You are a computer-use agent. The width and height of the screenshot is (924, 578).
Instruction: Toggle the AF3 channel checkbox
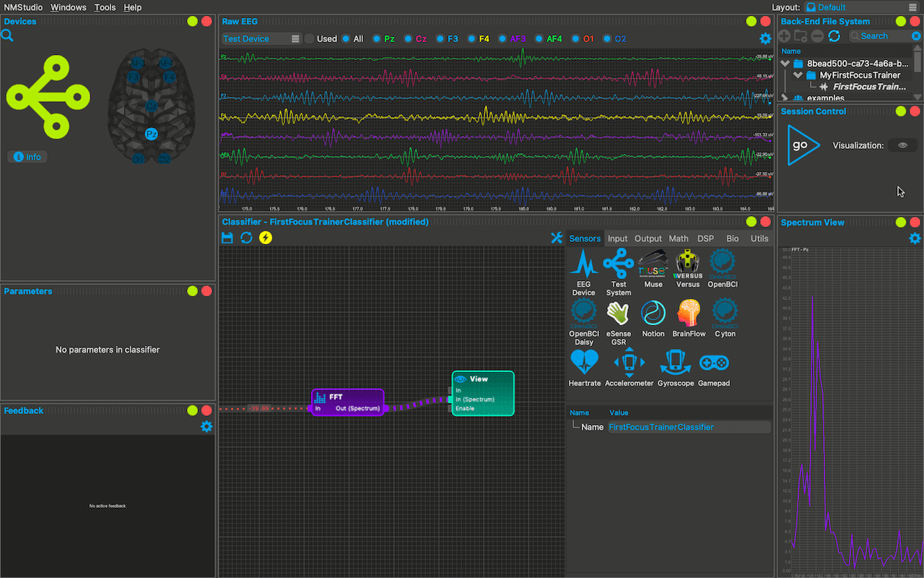(x=503, y=38)
